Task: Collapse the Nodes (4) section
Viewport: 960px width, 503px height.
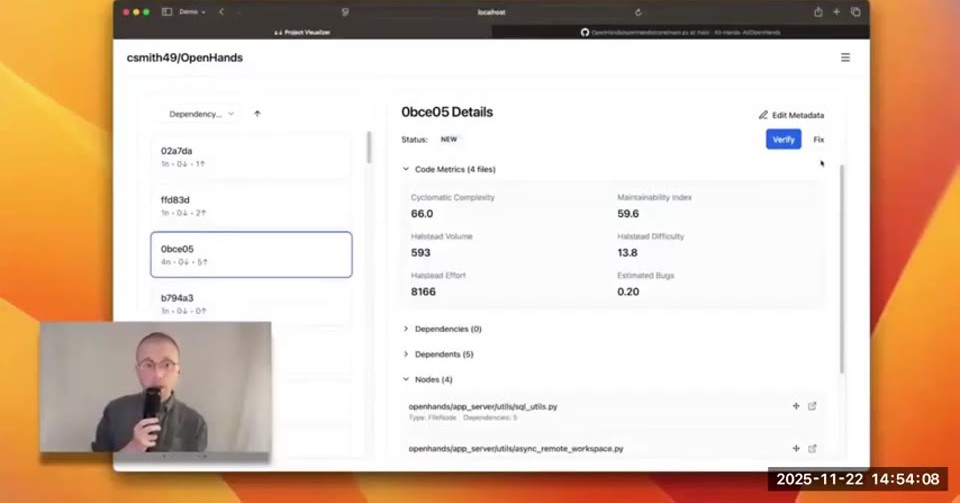Action: point(427,379)
